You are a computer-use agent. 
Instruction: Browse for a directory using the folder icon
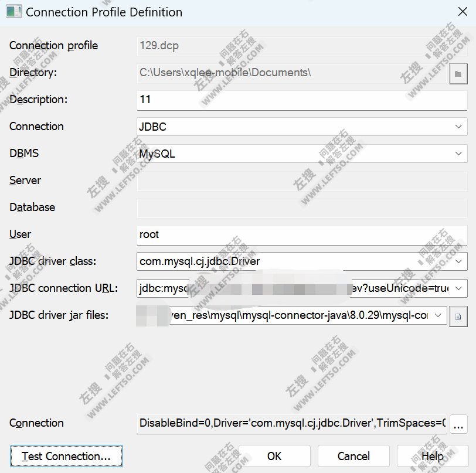click(x=460, y=74)
